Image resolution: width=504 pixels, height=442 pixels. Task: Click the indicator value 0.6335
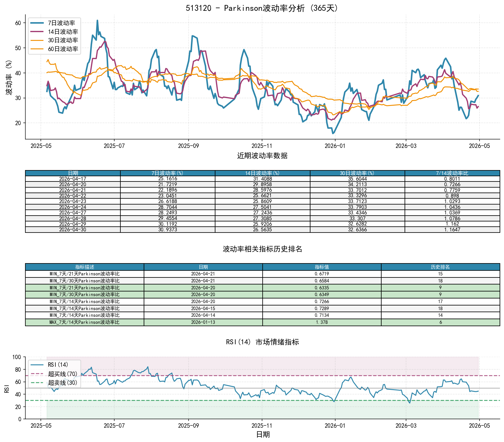pos(322,288)
